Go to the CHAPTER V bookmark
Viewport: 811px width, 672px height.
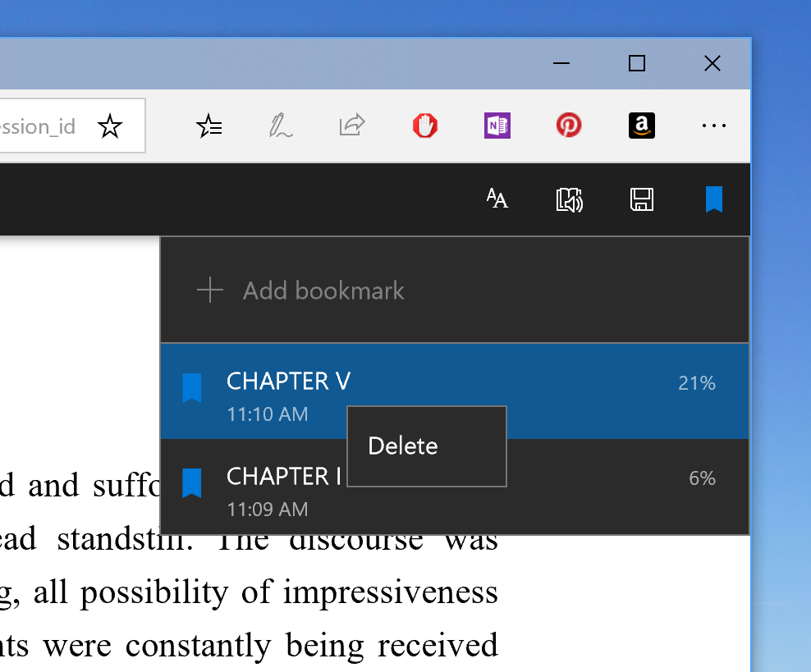click(288, 382)
